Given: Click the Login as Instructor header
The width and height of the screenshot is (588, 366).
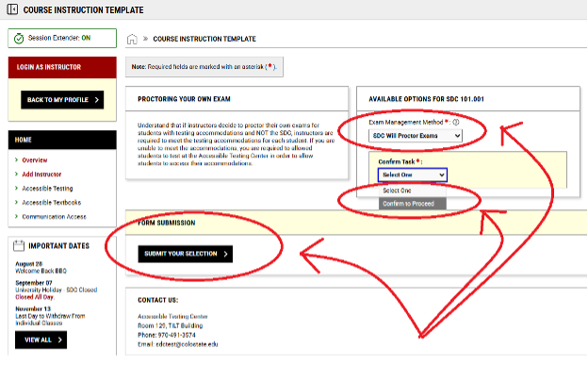Looking at the screenshot, I should click(x=62, y=67).
